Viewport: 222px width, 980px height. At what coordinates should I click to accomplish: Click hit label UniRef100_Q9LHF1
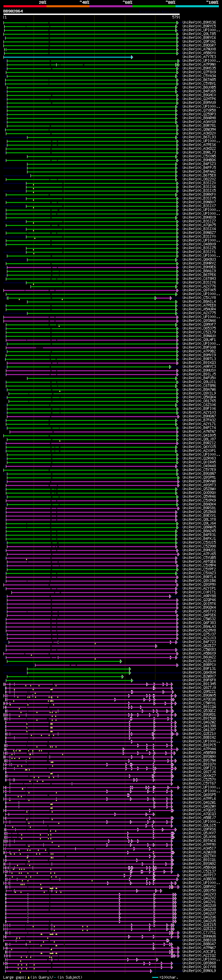[x=199, y=340]
